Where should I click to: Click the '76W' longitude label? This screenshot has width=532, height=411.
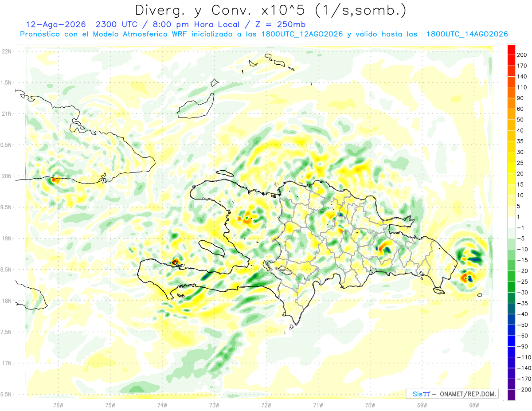(58, 406)
